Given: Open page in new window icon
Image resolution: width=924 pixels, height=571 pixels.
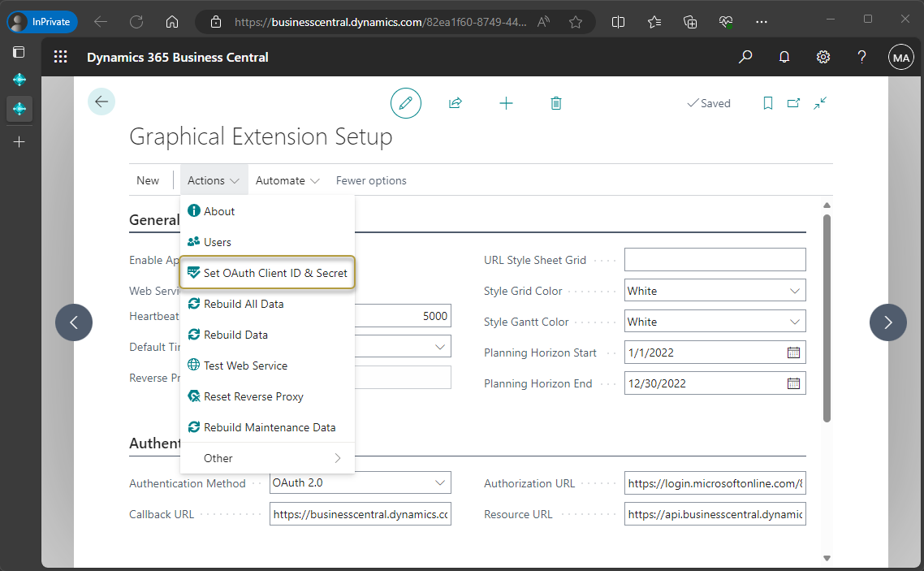Looking at the screenshot, I should 793,103.
